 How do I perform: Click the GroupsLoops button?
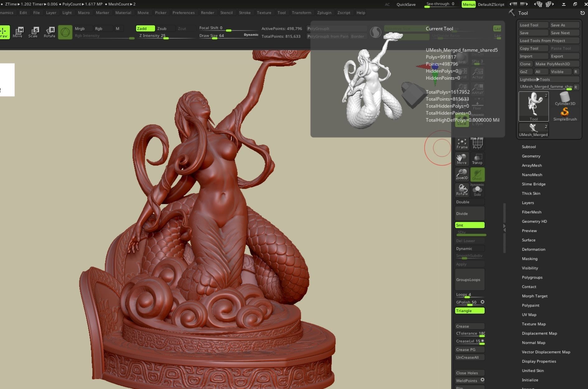(x=470, y=280)
